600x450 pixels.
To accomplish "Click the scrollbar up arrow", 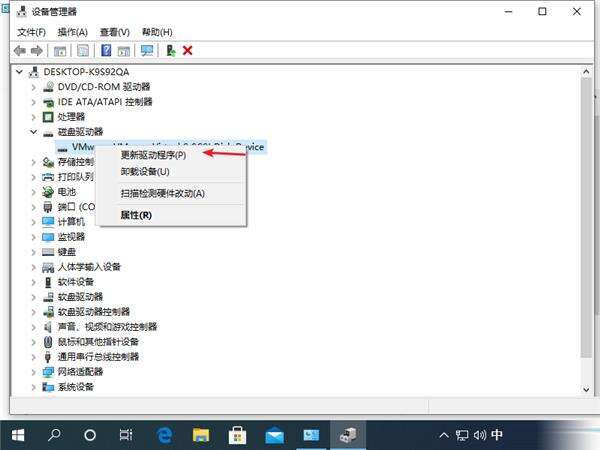I will pyautogui.click(x=586, y=72).
